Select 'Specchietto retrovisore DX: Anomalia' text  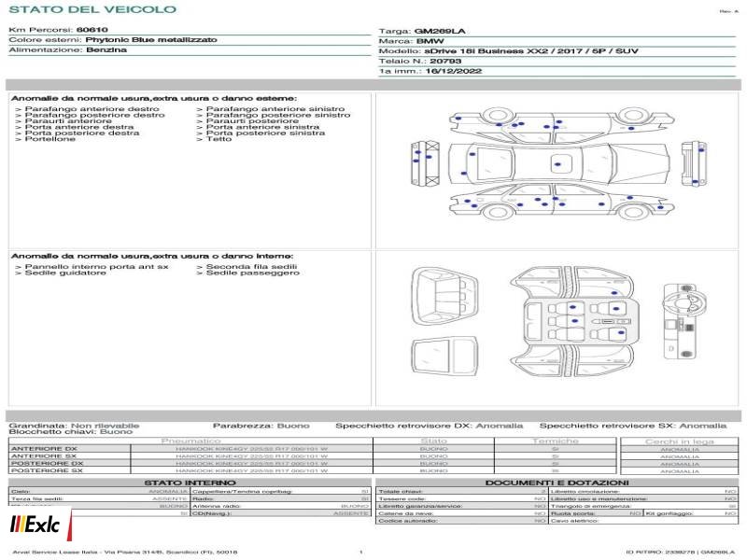click(x=430, y=426)
